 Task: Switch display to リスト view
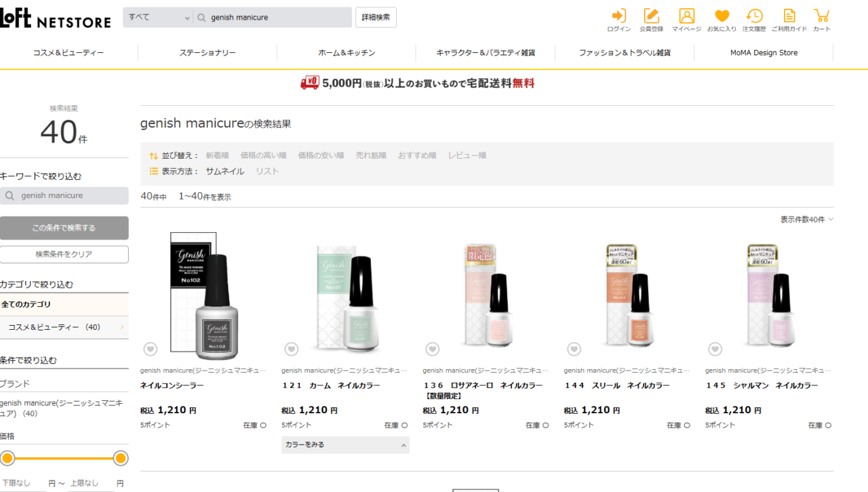click(267, 172)
